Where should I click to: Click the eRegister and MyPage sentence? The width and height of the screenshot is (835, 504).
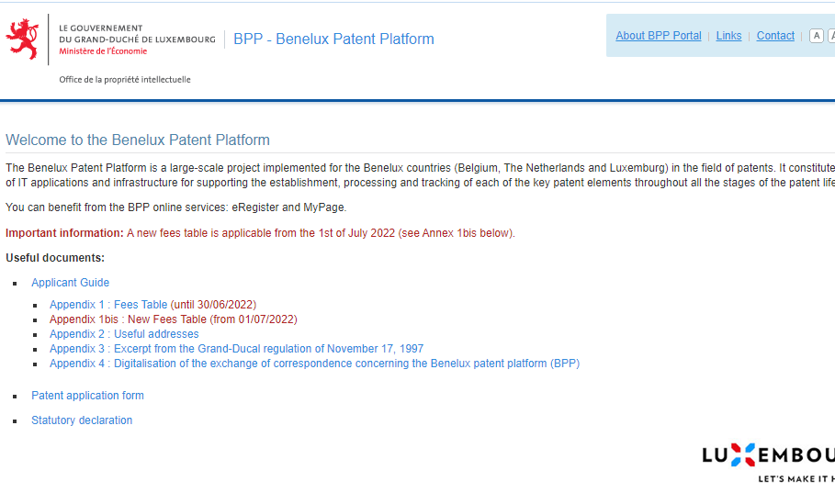point(175,207)
